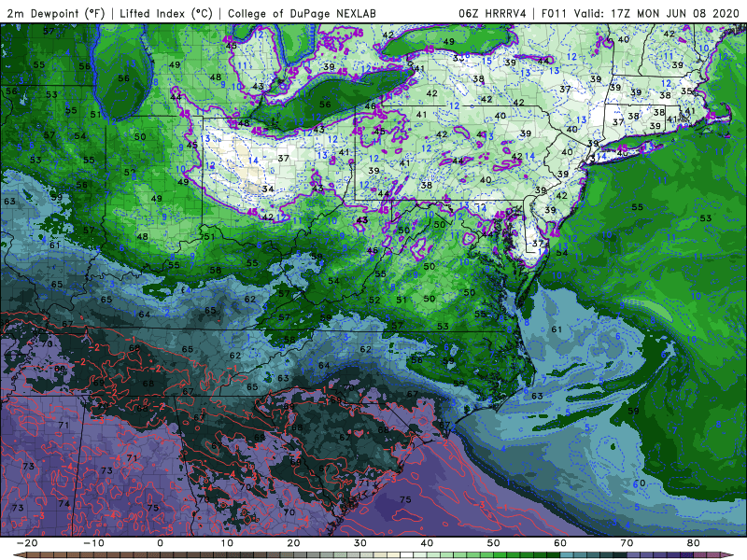Click the 50 label on the color scale
The image size is (747, 560).
pyautogui.click(x=494, y=542)
